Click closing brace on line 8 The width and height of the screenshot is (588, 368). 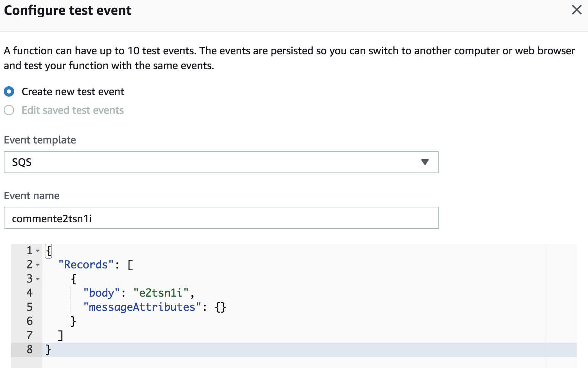[x=48, y=349]
